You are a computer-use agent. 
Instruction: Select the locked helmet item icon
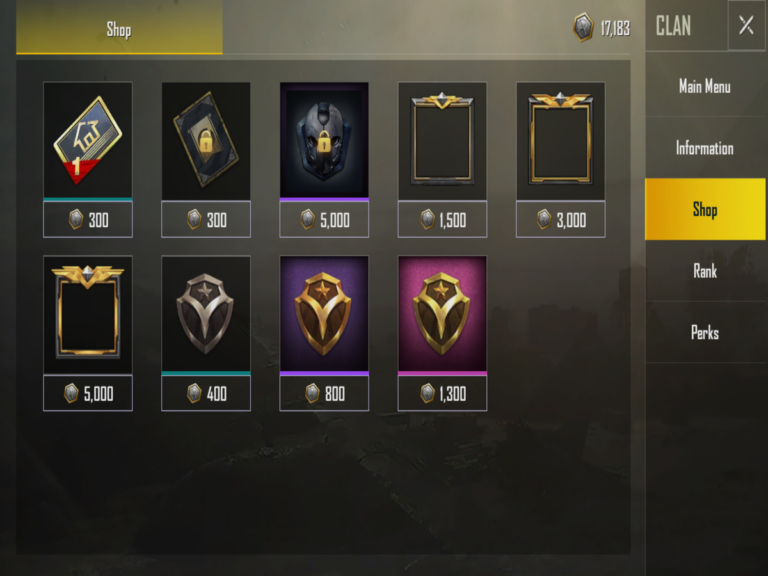[324, 141]
